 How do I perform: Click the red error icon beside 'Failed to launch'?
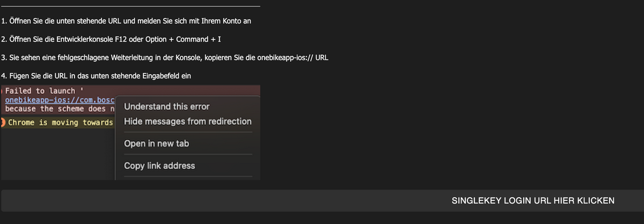(2, 91)
